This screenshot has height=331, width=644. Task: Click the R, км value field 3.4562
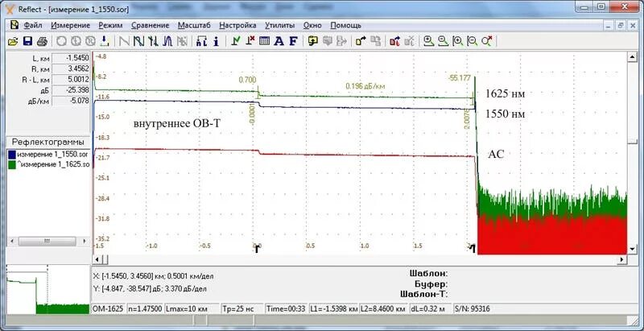pyautogui.click(x=71, y=68)
